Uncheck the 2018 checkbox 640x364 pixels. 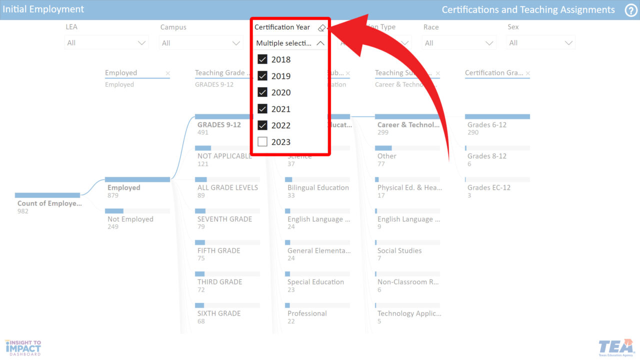tap(262, 59)
